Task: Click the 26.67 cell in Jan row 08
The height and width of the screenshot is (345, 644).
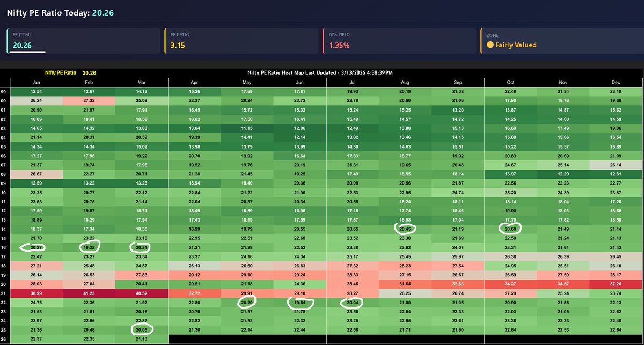Action: [x=36, y=174]
